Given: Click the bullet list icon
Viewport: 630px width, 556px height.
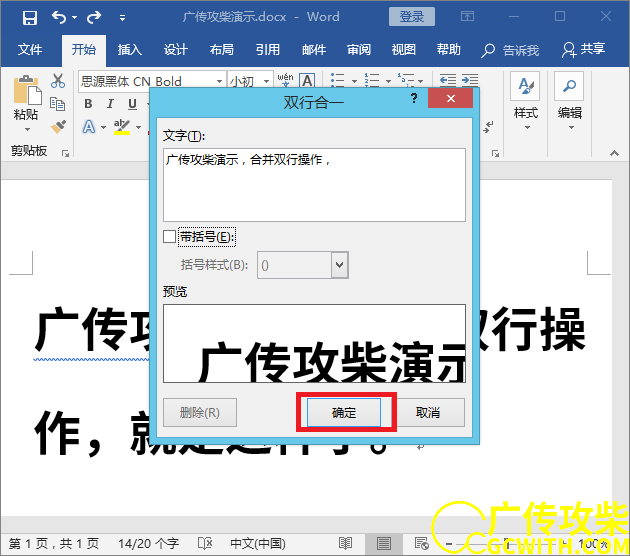Looking at the screenshot, I should [x=338, y=80].
